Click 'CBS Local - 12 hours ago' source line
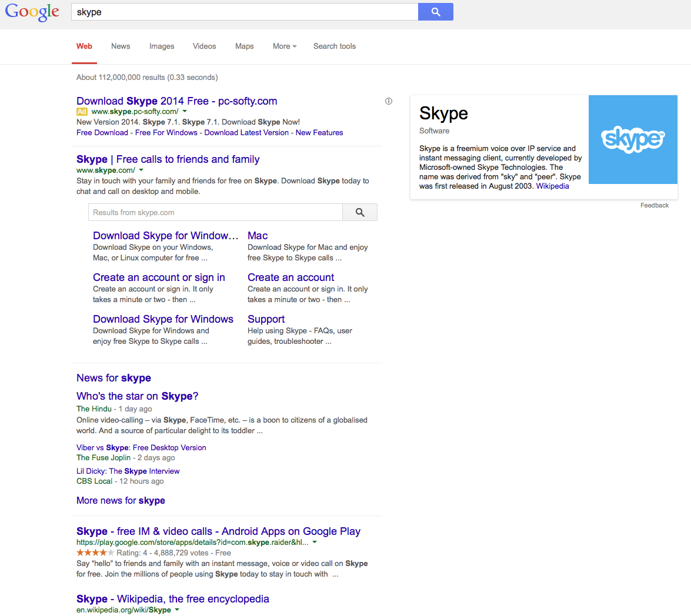 click(x=120, y=481)
